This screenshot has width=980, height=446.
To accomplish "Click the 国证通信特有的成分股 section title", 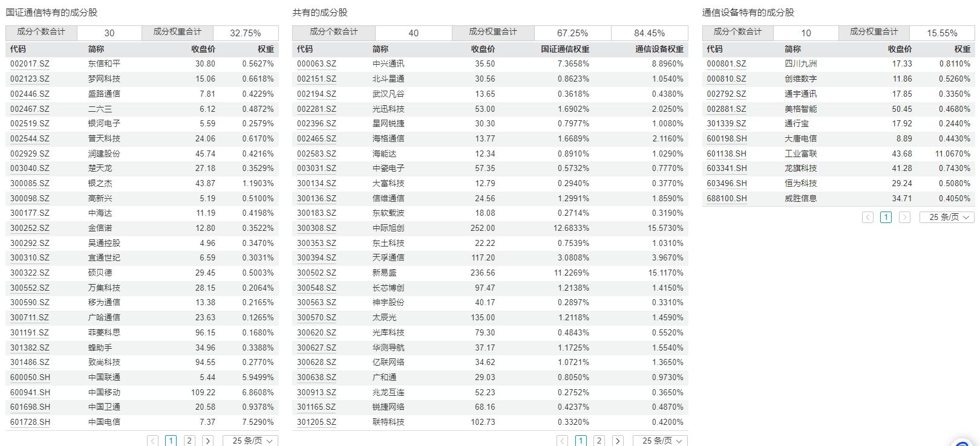I will (x=51, y=12).
